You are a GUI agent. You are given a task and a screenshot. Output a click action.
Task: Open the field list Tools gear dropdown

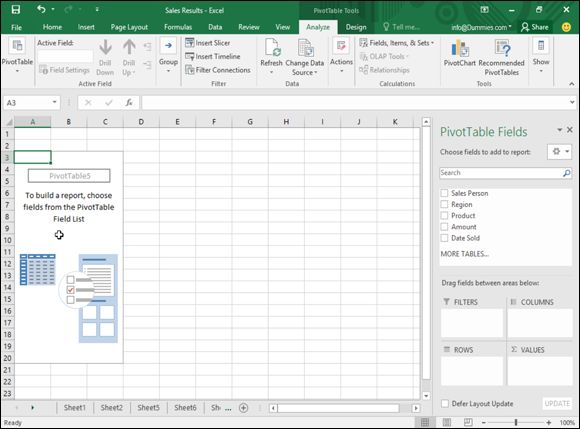pyautogui.click(x=560, y=152)
